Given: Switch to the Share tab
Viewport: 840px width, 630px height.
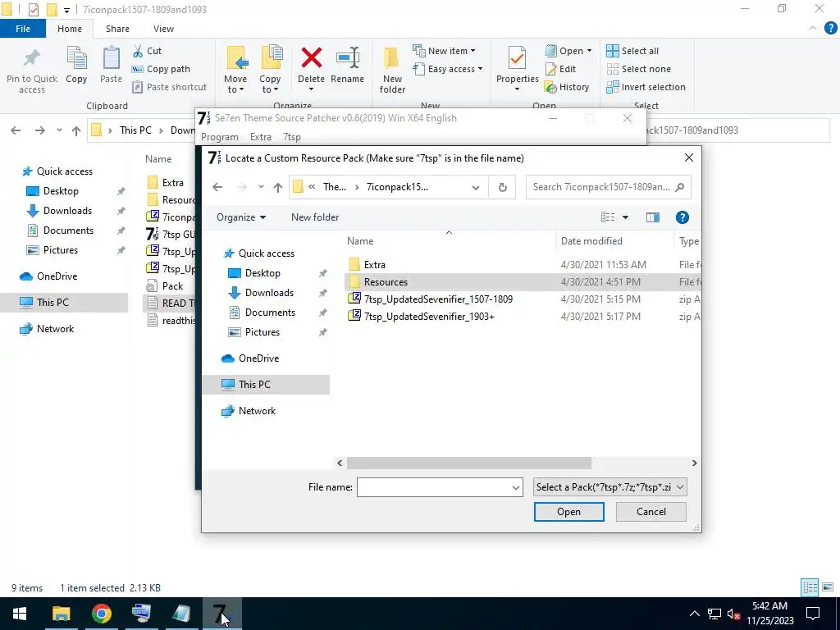Looking at the screenshot, I should [x=117, y=29].
